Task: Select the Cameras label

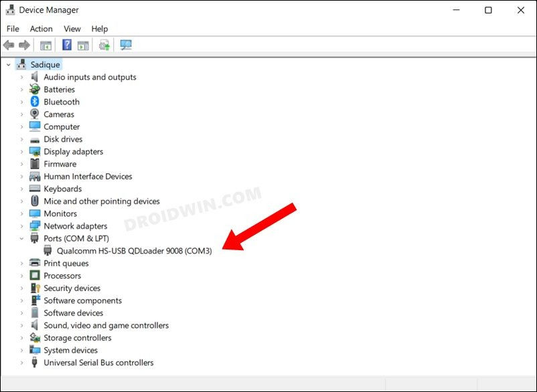Action: click(58, 114)
